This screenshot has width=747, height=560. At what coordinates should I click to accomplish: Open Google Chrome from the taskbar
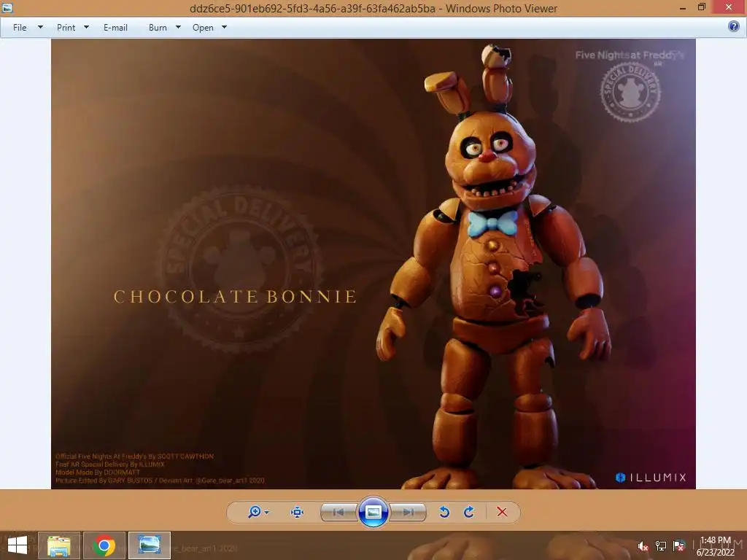coord(104,545)
